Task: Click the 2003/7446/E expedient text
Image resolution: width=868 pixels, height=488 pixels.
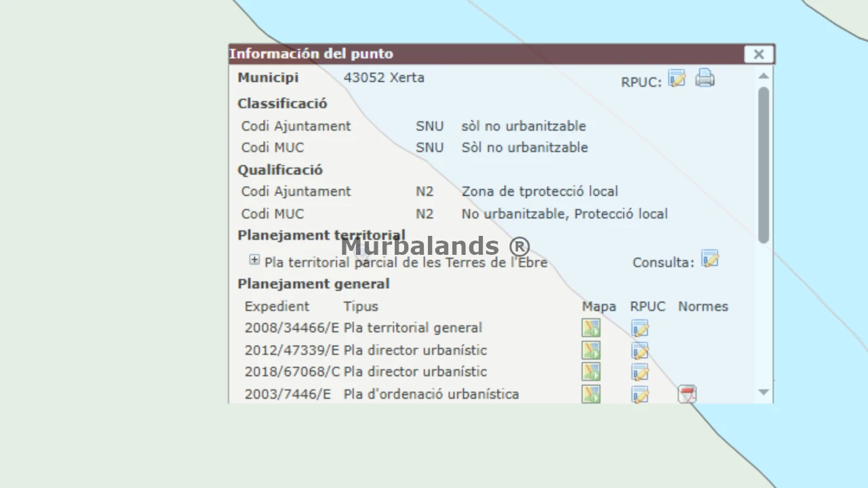Action: pos(288,394)
